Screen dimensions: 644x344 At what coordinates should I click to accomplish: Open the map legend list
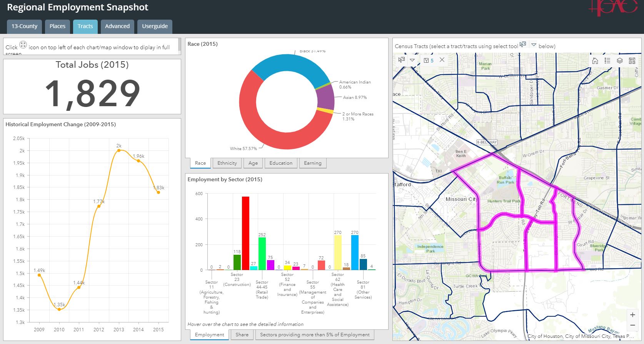click(x=607, y=61)
